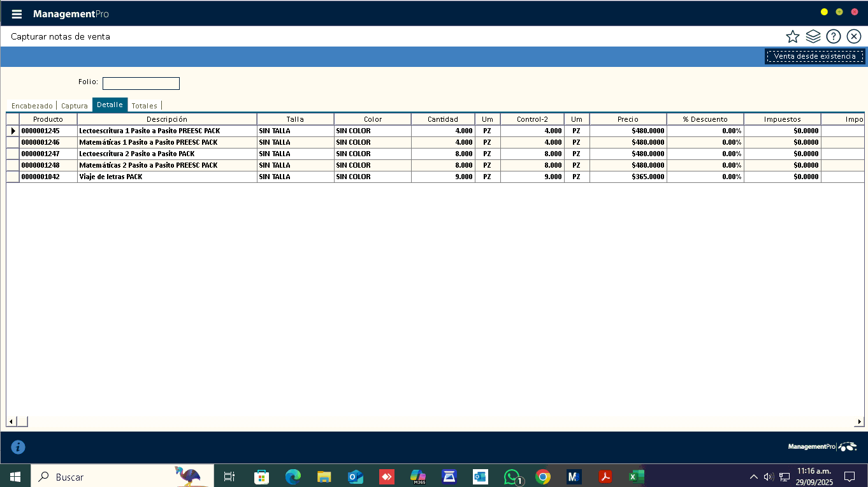Switch to the Captura tab
Viewport: 868px width, 487px height.
(x=75, y=106)
